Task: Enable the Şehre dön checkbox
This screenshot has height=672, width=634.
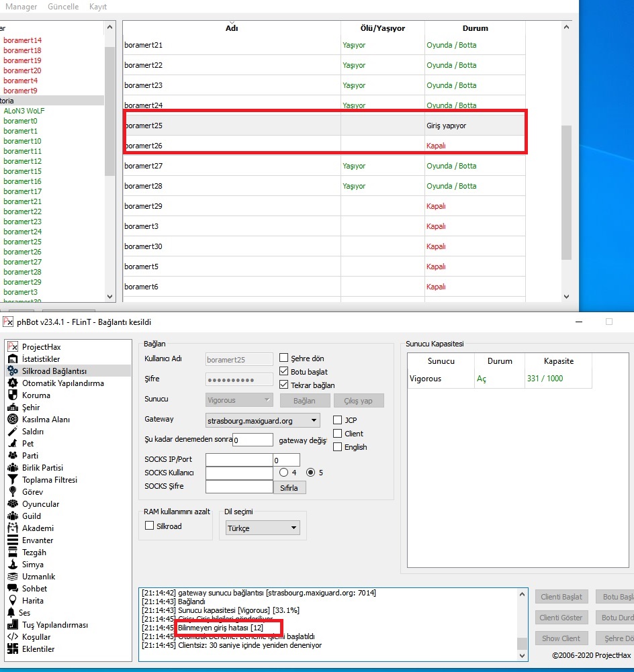Action: coord(284,358)
